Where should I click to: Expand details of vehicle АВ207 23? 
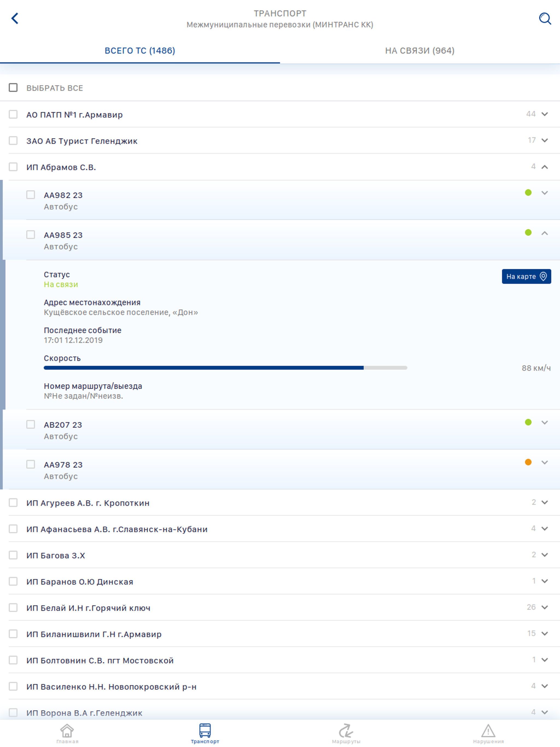(x=545, y=422)
